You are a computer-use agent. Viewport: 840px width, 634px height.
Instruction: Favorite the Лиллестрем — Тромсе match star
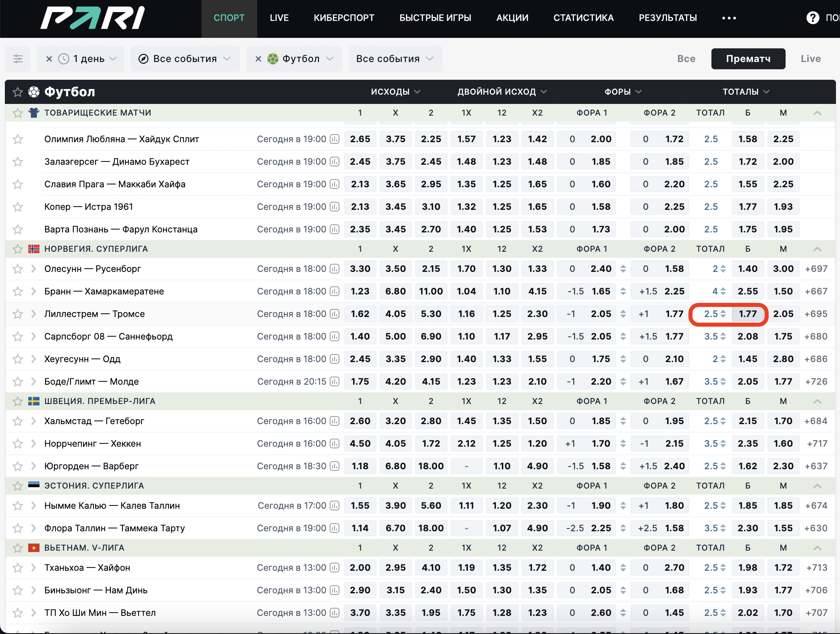17,314
